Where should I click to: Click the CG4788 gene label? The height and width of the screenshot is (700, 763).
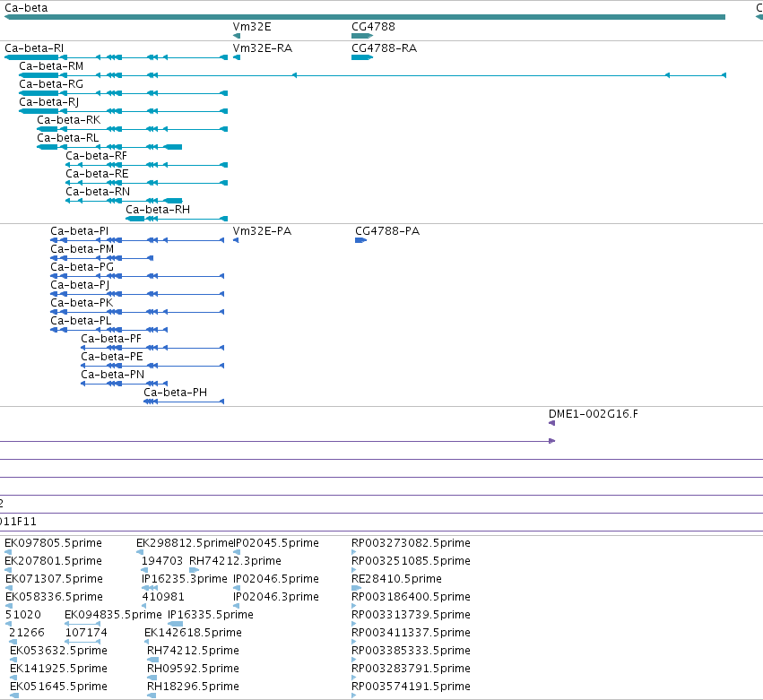tap(373, 27)
